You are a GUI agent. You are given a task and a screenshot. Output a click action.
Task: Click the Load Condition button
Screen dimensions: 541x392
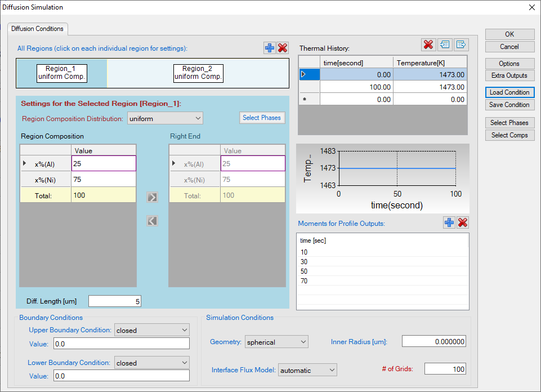[509, 92]
